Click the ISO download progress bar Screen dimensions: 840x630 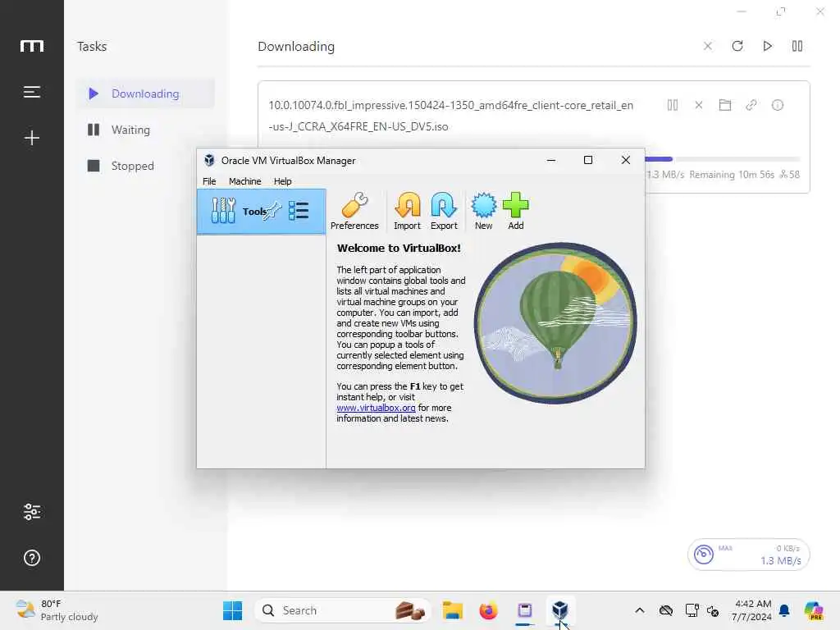722,159
